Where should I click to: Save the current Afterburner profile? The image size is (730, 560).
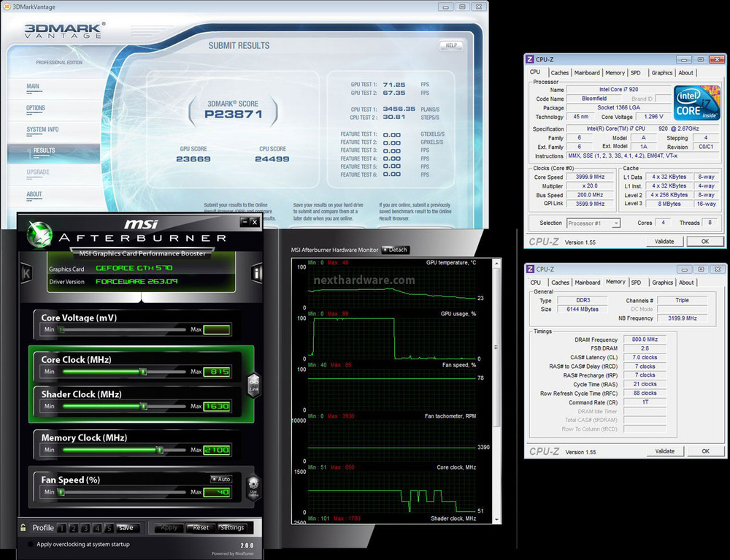point(128,528)
